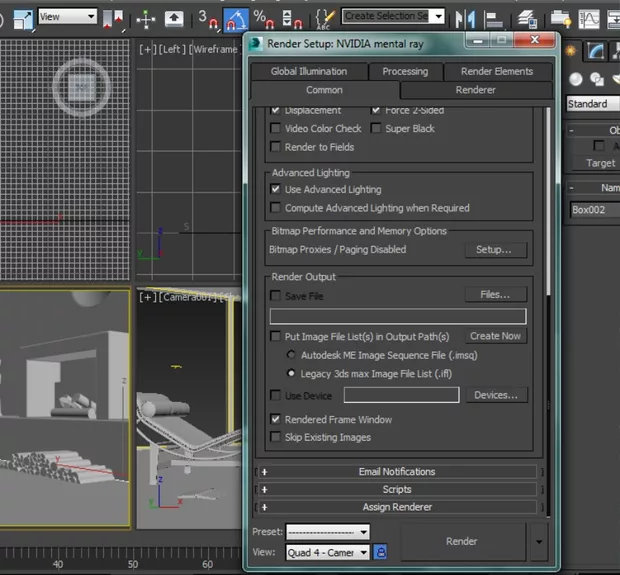620x575 pixels.
Task: Enable Render to Fields checkbox
Action: pyautogui.click(x=275, y=147)
